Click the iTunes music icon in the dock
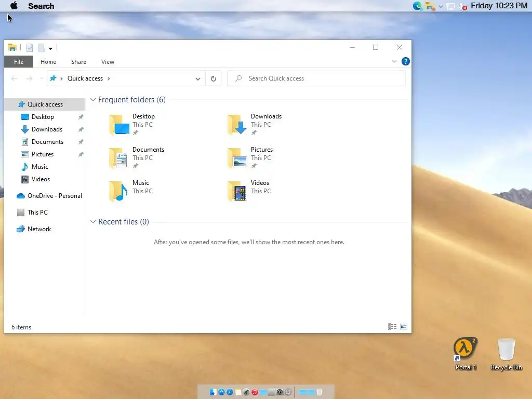This screenshot has width=532, height=399. (255, 392)
